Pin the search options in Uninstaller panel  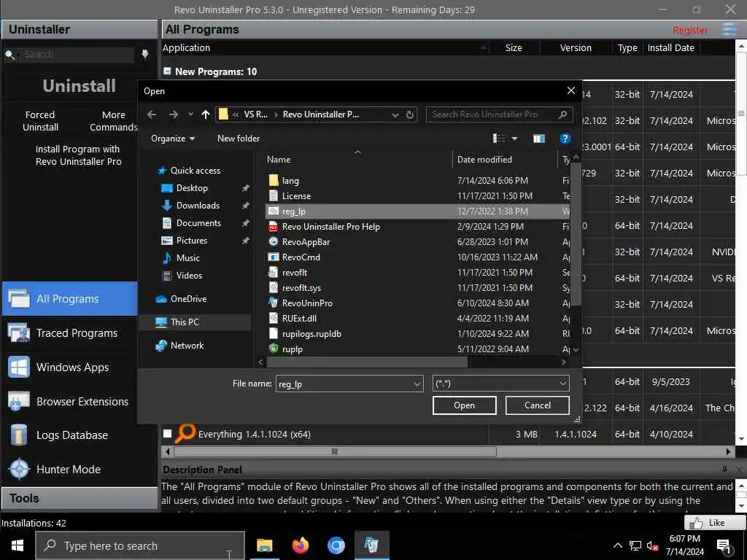pyautogui.click(x=145, y=54)
